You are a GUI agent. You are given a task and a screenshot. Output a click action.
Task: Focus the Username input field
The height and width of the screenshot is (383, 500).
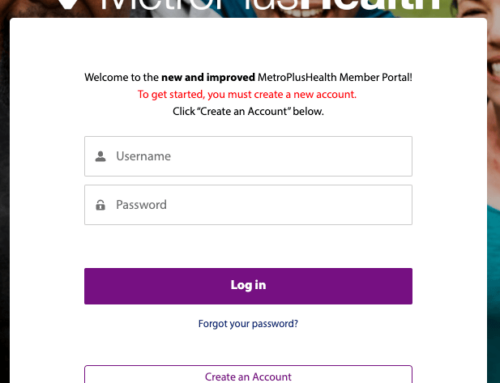coord(248,156)
